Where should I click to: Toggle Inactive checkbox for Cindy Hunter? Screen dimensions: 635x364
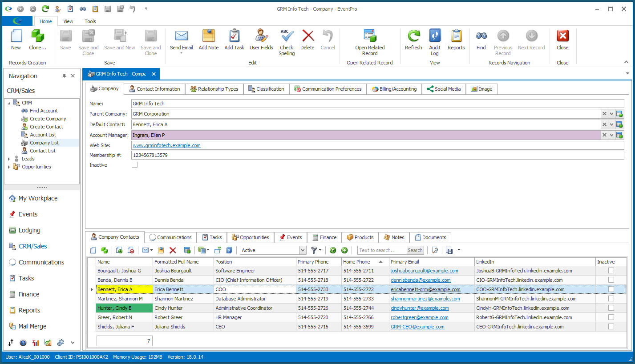click(611, 308)
